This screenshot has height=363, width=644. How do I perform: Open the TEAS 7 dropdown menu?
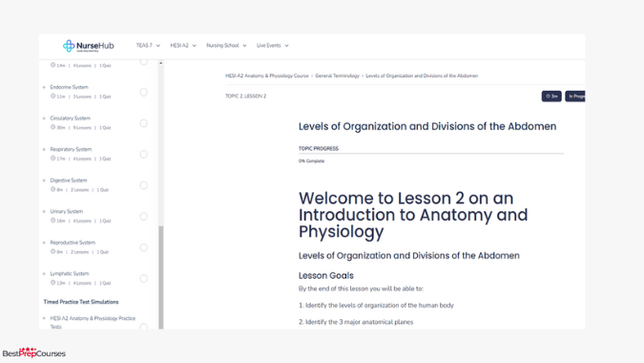tap(148, 46)
